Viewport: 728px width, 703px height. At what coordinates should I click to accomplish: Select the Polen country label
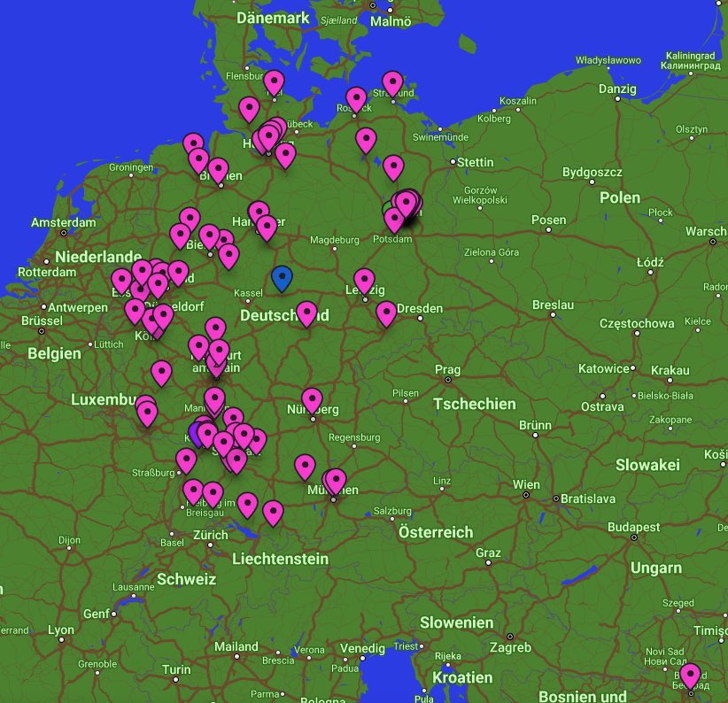pyautogui.click(x=620, y=197)
